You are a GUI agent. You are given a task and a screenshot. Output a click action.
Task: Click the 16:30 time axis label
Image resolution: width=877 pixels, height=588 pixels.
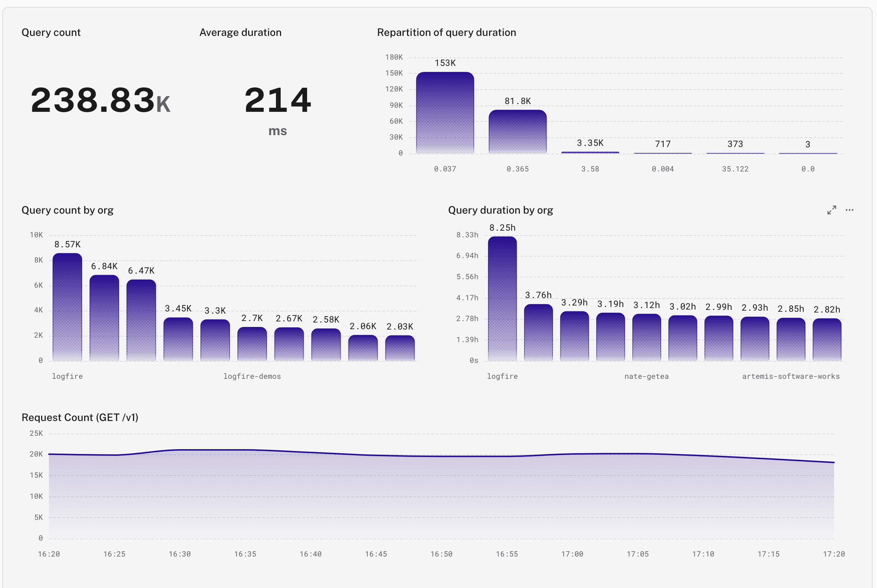(180, 554)
